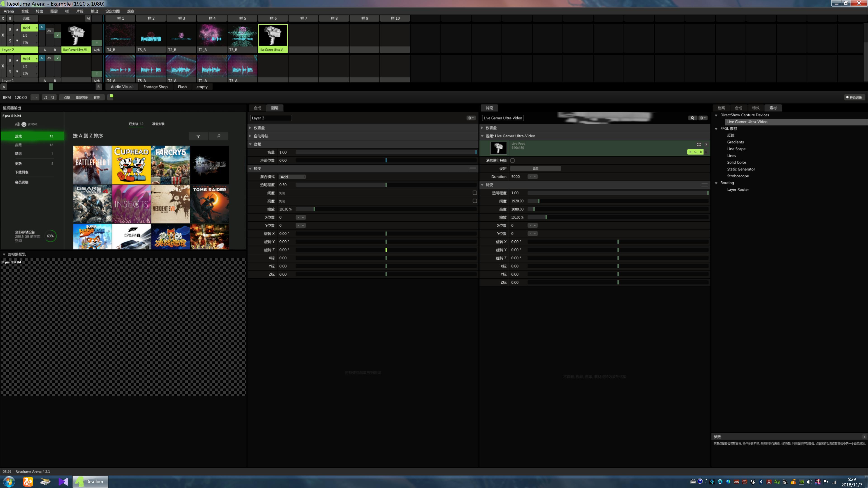The width and height of the screenshot is (868, 488).
Task: Enable the layer width checkbox in Layer 2
Action: (x=475, y=193)
